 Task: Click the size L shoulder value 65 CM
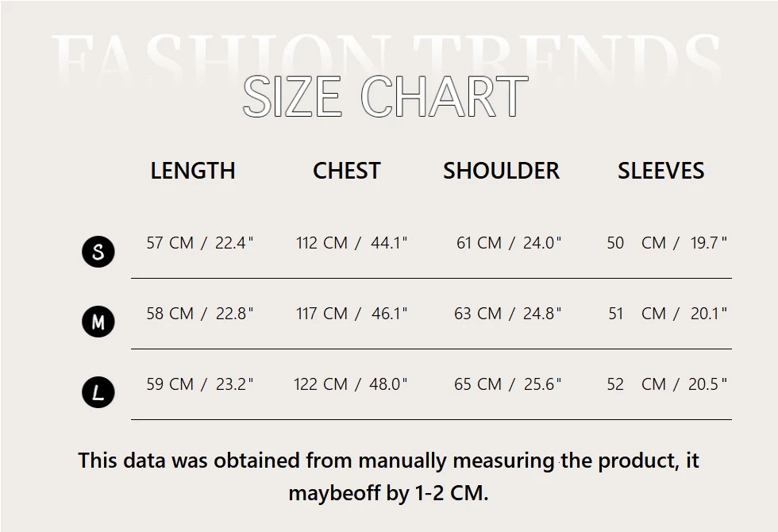coord(478,384)
